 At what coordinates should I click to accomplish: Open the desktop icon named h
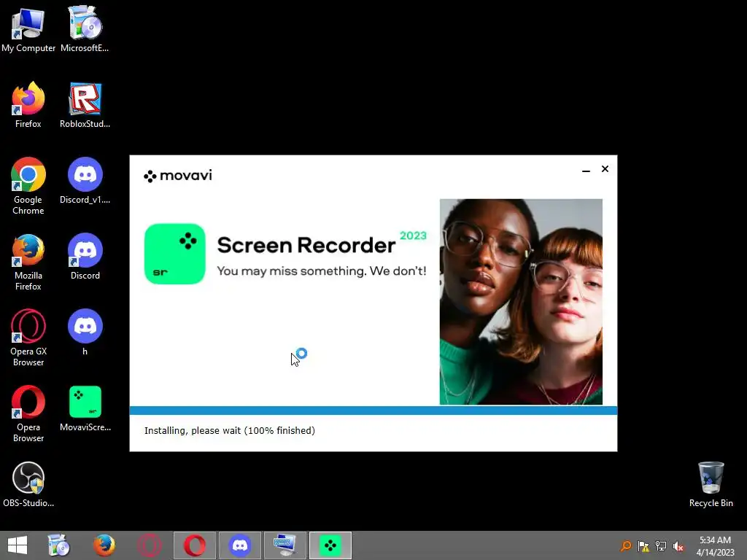[x=85, y=332]
